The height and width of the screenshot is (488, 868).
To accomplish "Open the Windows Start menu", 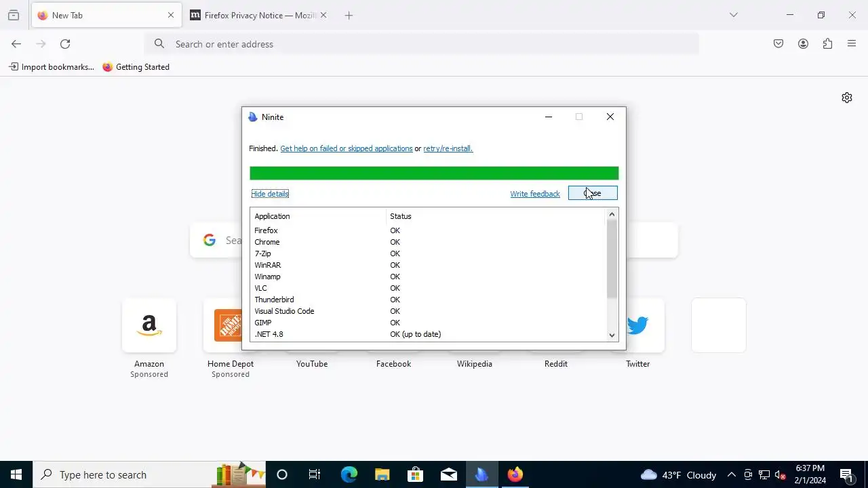I will (x=16, y=474).
